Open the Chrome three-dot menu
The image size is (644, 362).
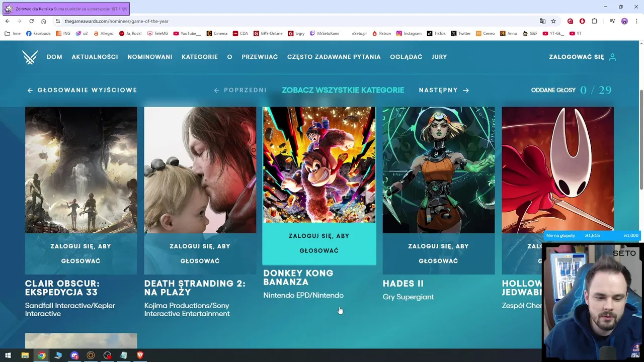(x=636, y=21)
